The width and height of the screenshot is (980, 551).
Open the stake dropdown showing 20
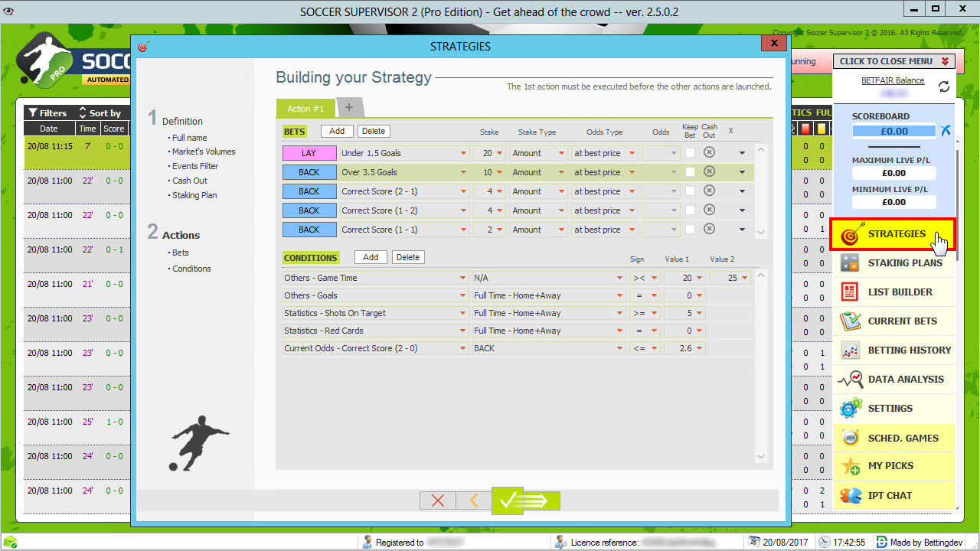[499, 153]
